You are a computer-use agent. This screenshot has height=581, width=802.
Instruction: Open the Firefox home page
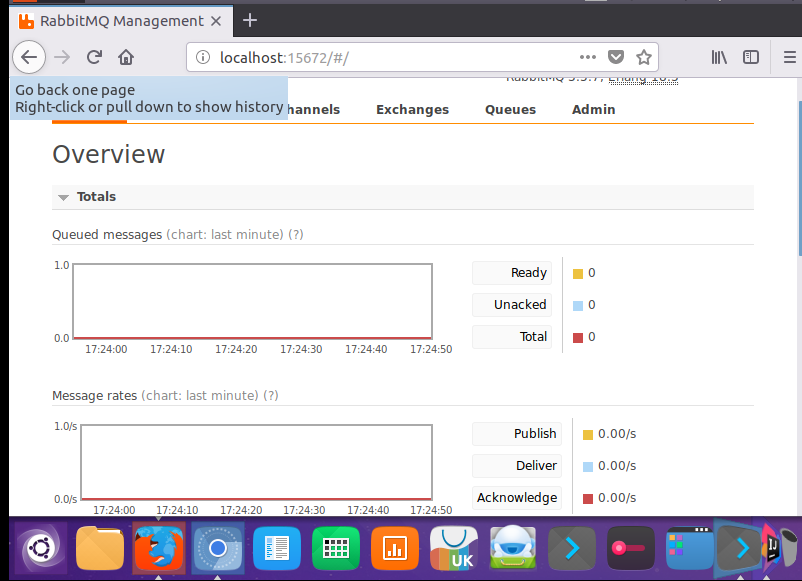(126, 57)
